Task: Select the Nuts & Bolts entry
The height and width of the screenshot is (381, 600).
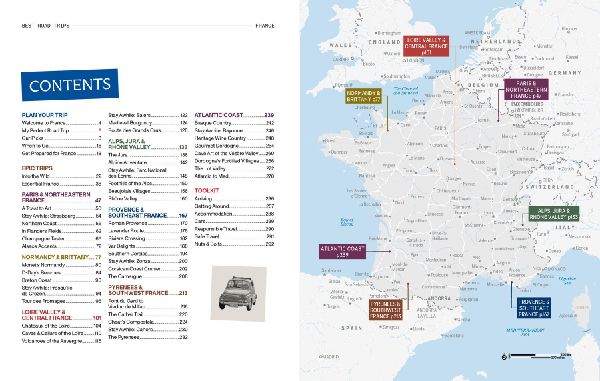Action: point(235,244)
